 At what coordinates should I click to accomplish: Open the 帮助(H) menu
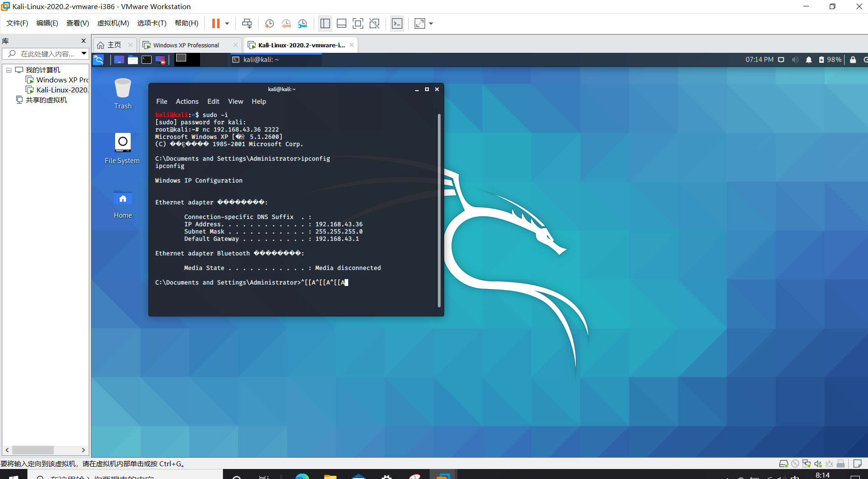coord(187,23)
